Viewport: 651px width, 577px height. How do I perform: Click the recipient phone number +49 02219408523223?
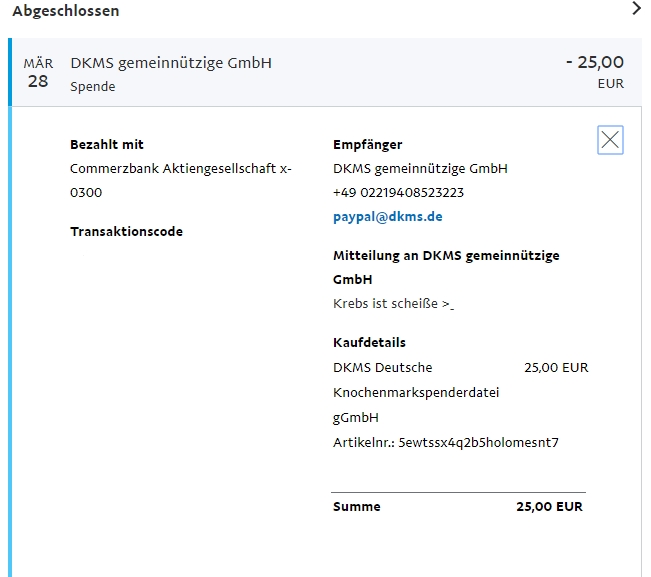[398, 193]
